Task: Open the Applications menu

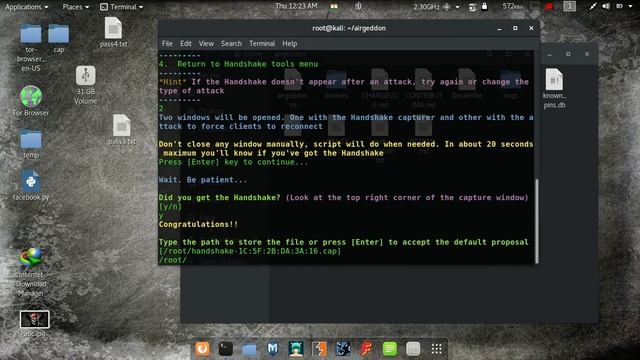Action: [27, 7]
